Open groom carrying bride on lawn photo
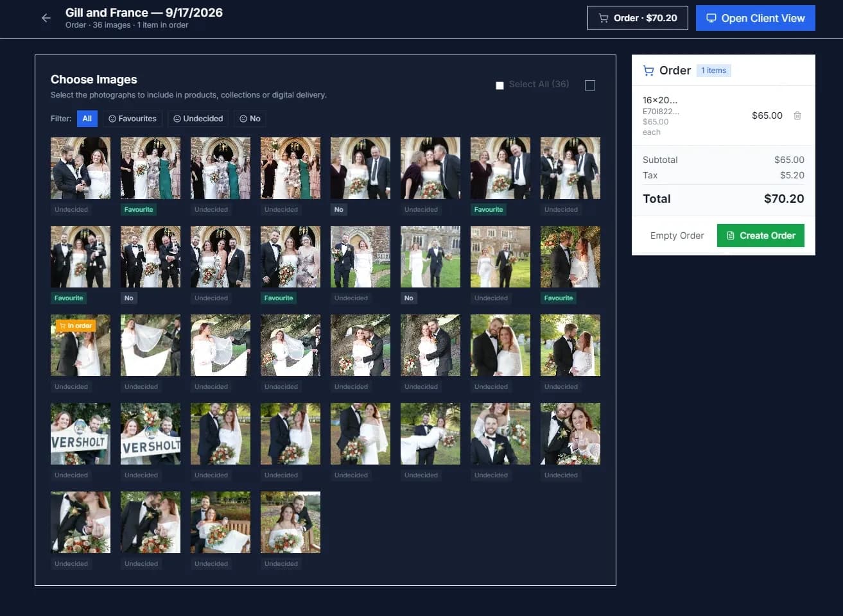This screenshot has width=843, height=616. pos(430,434)
